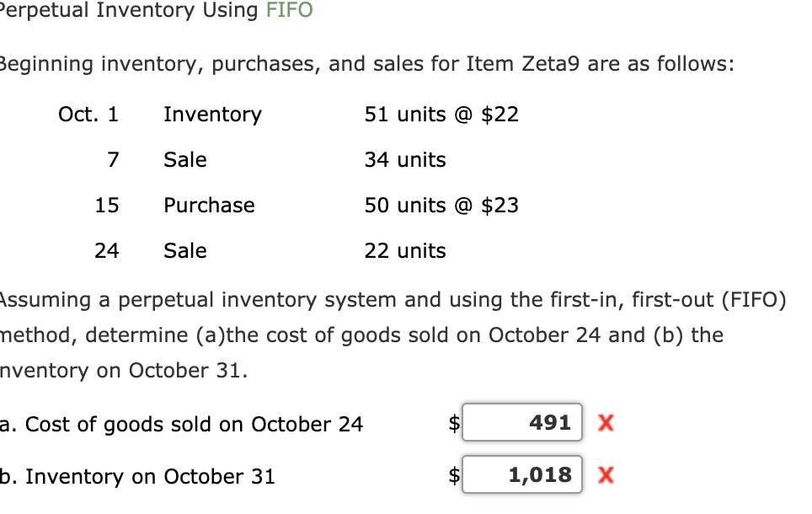Image resolution: width=812 pixels, height=514 pixels.
Task: Select the inventory on October 31 answer box
Action: (521, 474)
